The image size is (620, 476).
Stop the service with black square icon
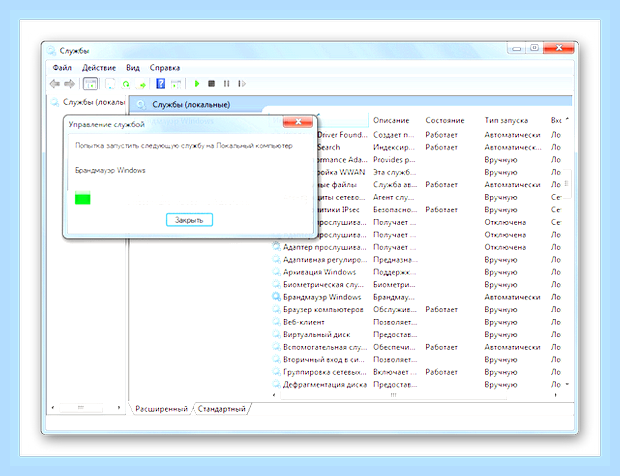coord(212,84)
